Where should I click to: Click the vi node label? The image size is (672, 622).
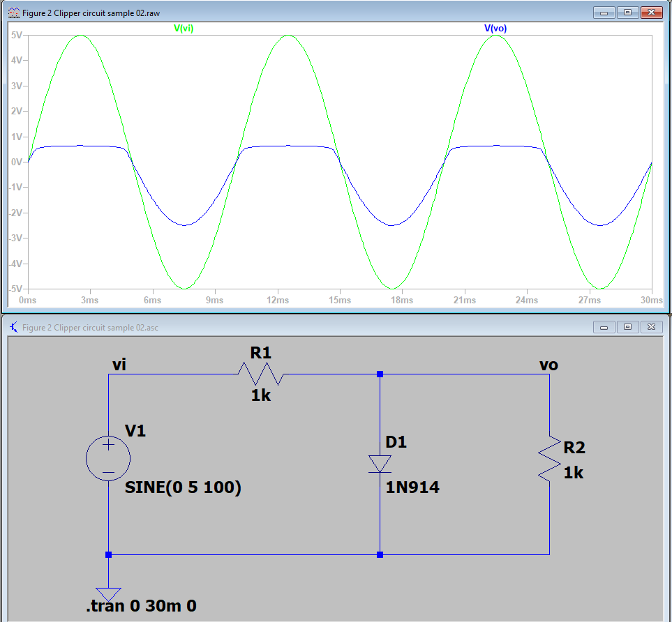tap(120, 364)
